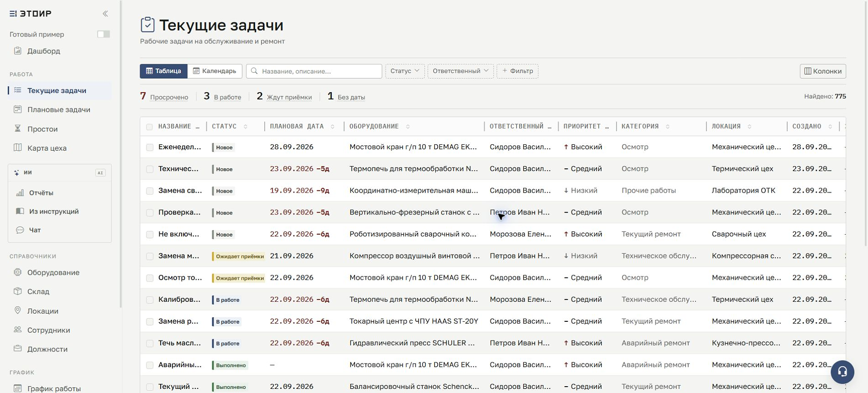
Task: Check the Проверка... row checkbox
Action: (149, 213)
